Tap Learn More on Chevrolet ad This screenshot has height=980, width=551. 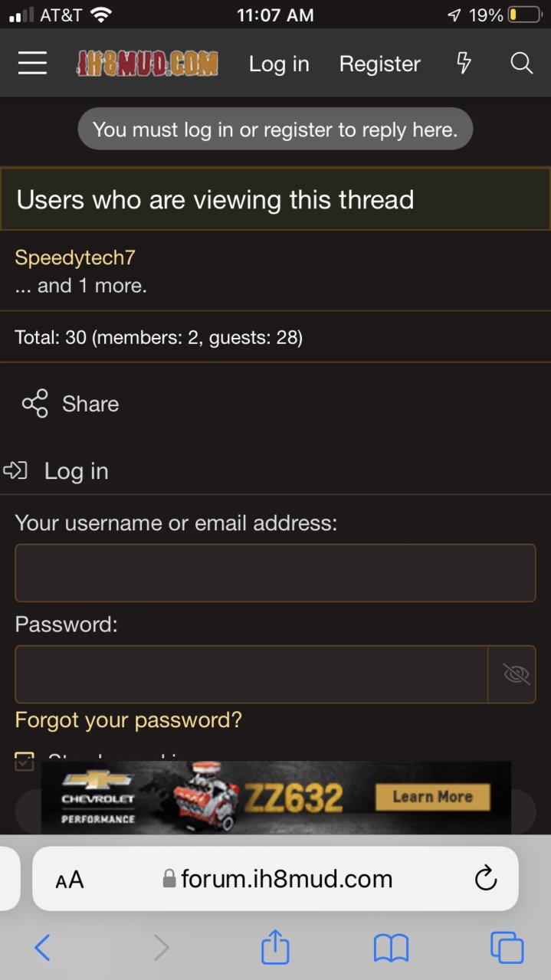click(x=432, y=797)
